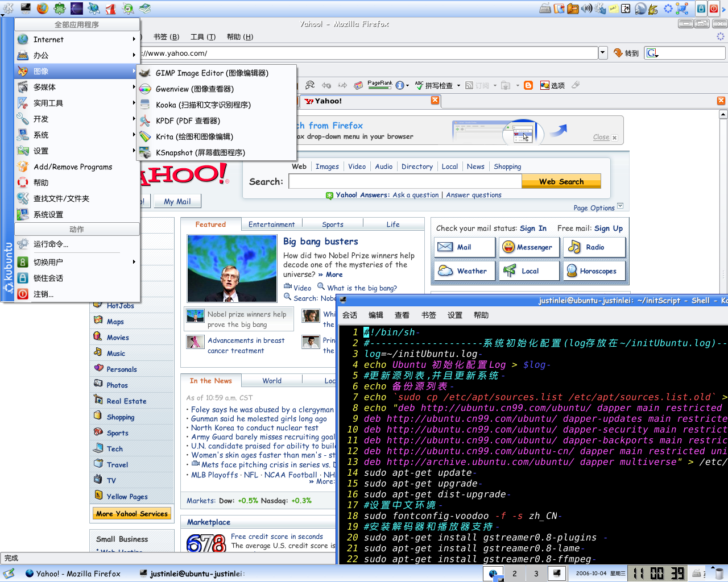Viewport: 728px width, 582px height.
Task: Expand the Internet submenu
Action: point(77,39)
